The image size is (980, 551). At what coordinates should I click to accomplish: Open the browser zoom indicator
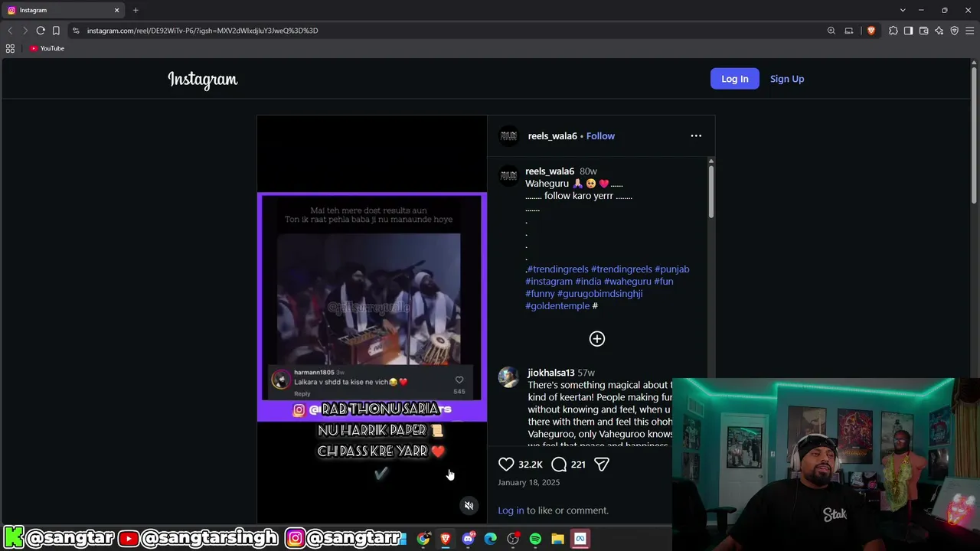click(831, 31)
